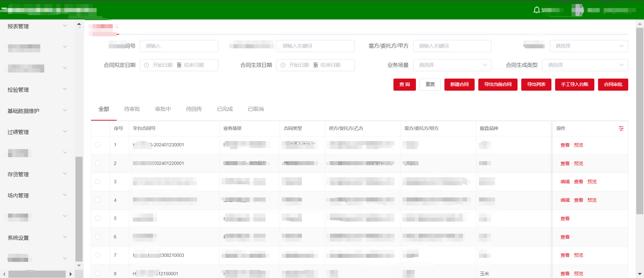Select radio button for row 1
This screenshot has width=644, height=278.
point(98,145)
